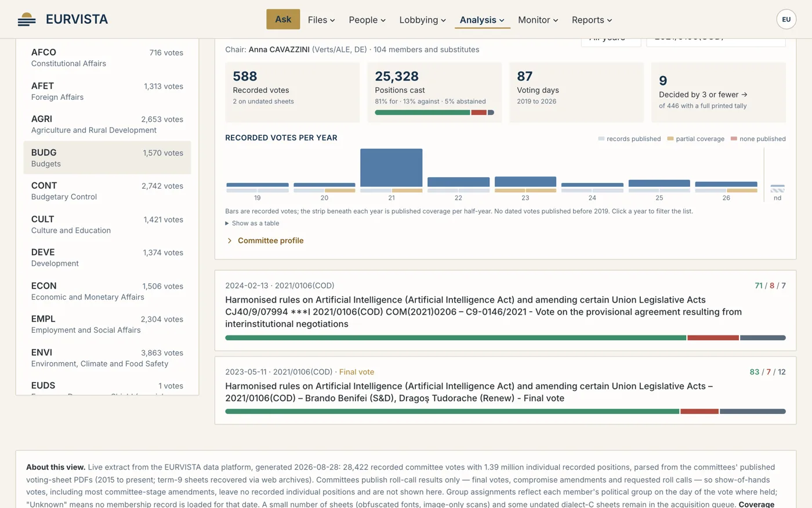
Task: Click result bar of 2024-02-13 vote
Action: (x=505, y=338)
